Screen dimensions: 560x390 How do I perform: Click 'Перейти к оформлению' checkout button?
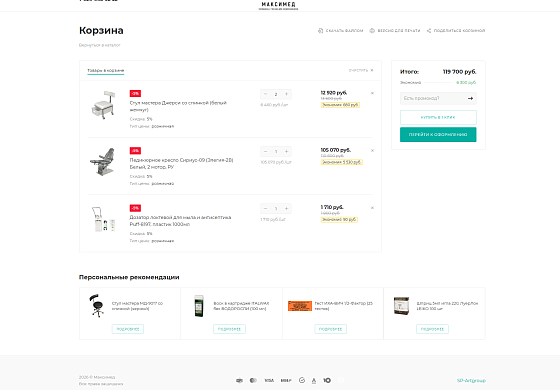tap(438, 135)
